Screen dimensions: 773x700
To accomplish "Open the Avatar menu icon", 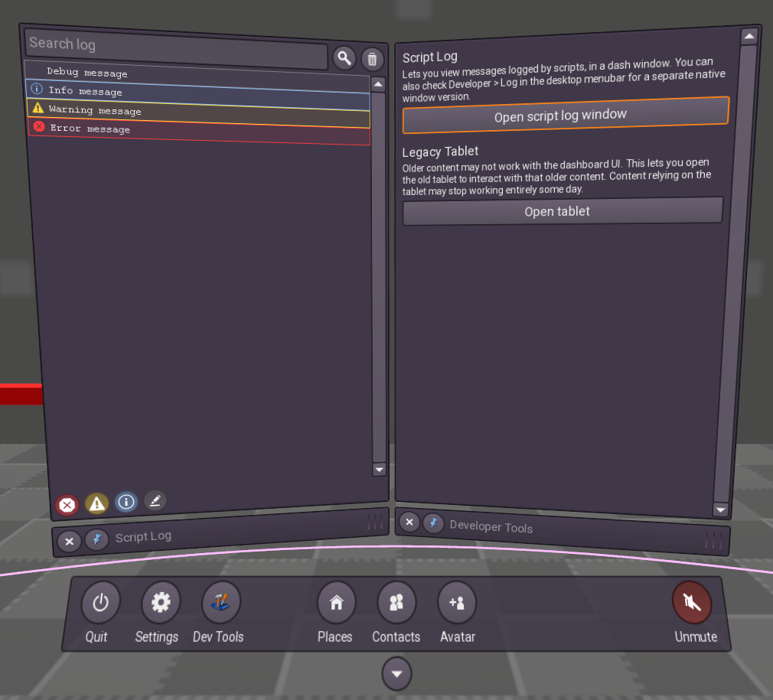I will point(456,602).
